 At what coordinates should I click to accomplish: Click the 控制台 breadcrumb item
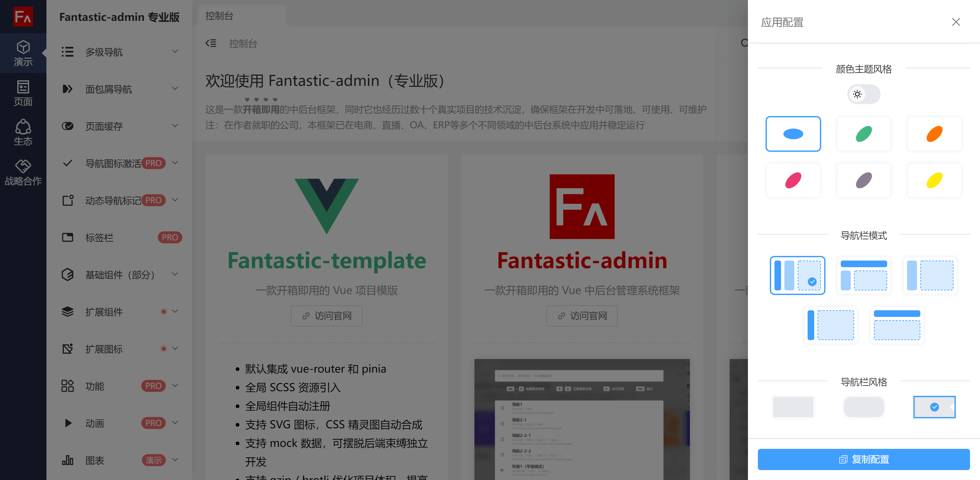point(243,44)
